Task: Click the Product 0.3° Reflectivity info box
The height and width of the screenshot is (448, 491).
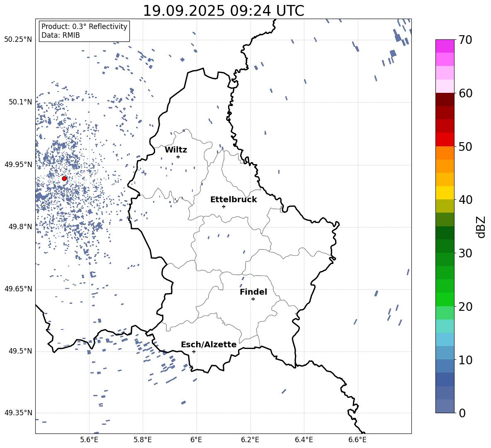Action: pyautogui.click(x=84, y=31)
